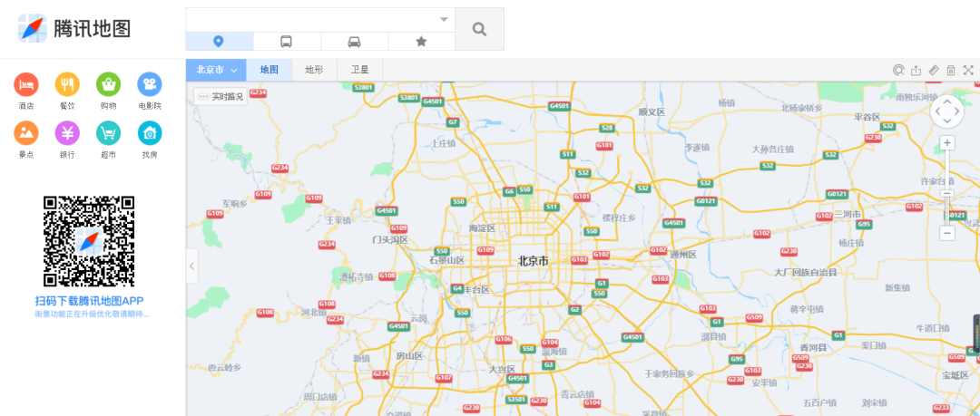
Task: Click the 平谷区 label on the map
Action: [x=867, y=118]
